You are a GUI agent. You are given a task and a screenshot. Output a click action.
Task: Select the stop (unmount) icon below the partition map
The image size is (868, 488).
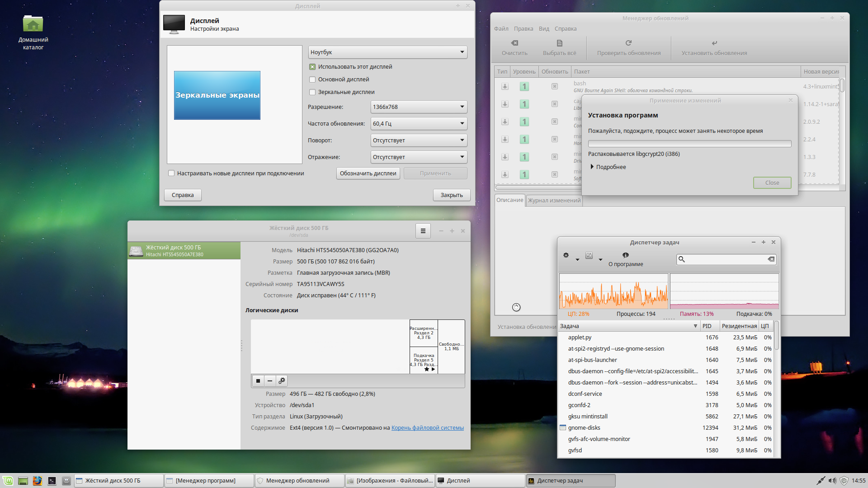tap(258, 380)
